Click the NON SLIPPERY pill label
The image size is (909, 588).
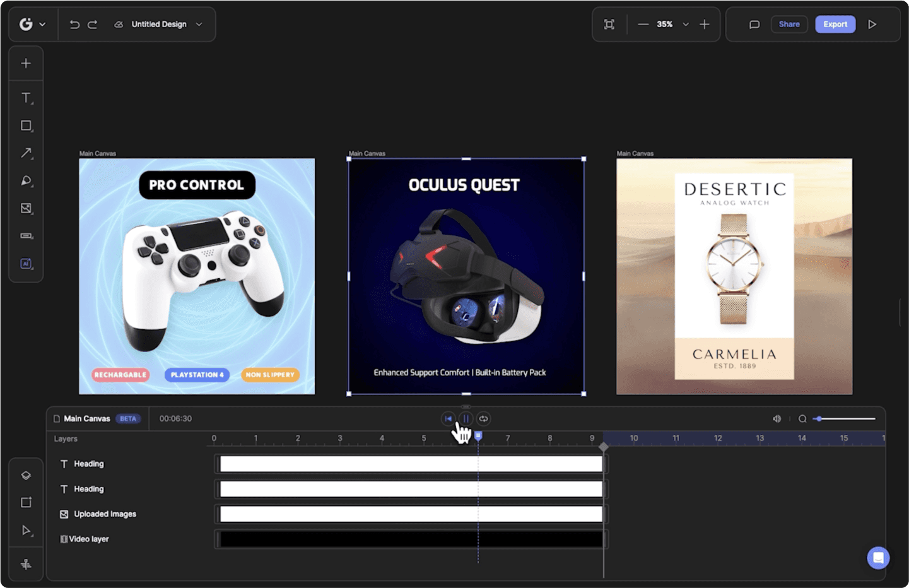coord(270,375)
